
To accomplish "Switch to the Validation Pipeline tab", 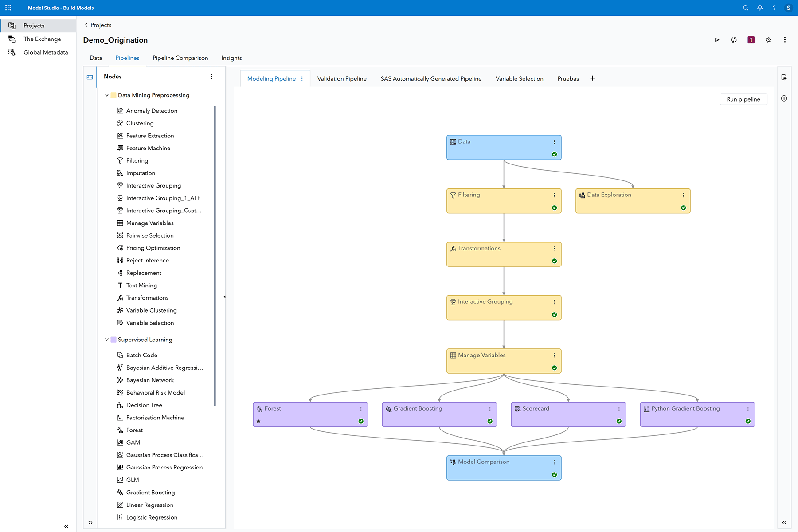I will pyautogui.click(x=341, y=78).
